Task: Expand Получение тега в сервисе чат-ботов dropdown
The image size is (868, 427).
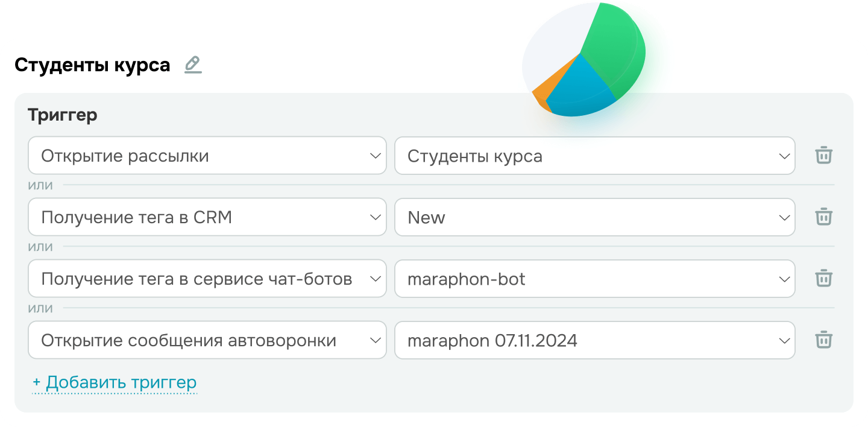Action: [207, 279]
